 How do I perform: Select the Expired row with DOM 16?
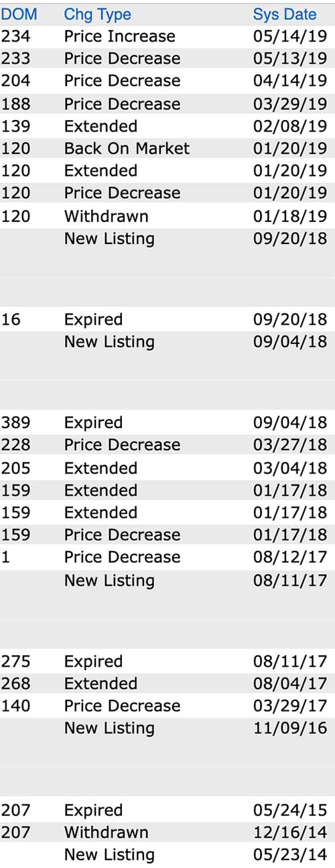pyautogui.click(x=167, y=319)
